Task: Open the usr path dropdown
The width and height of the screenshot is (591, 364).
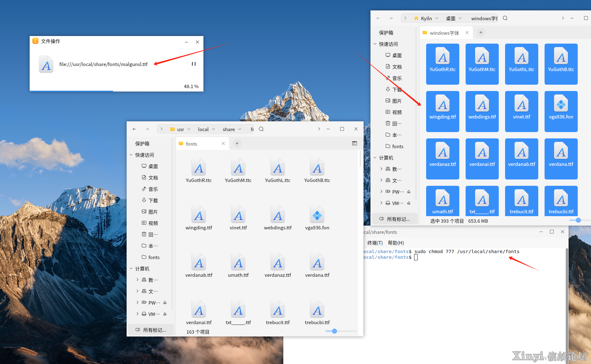Action: click(x=189, y=129)
